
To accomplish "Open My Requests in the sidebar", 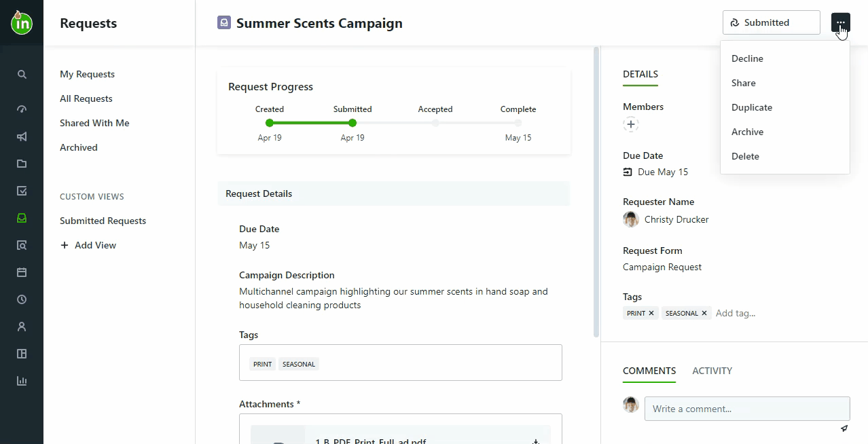I will (x=87, y=74).
